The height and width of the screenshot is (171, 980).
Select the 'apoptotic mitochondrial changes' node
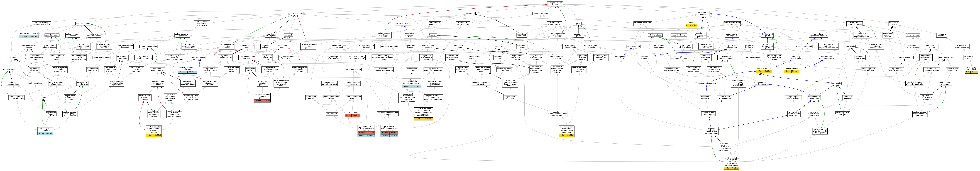[188, 70]
